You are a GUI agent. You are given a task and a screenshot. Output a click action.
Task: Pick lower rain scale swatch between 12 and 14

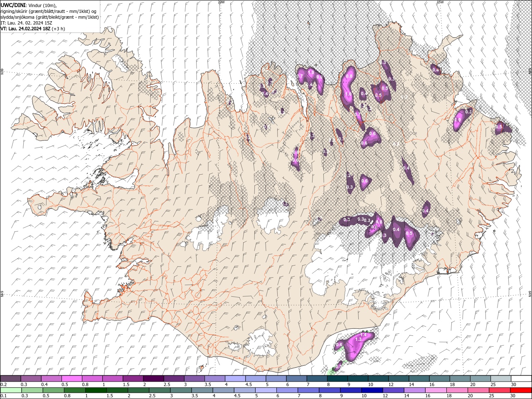[x=393, y=390]
